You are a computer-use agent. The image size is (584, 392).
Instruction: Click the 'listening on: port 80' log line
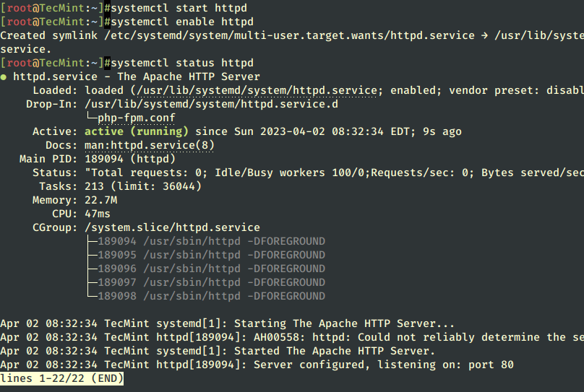pos(257,365)
